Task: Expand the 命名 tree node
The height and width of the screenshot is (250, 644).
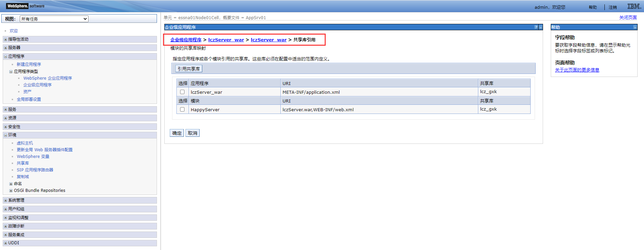Action: pos(11,184)
